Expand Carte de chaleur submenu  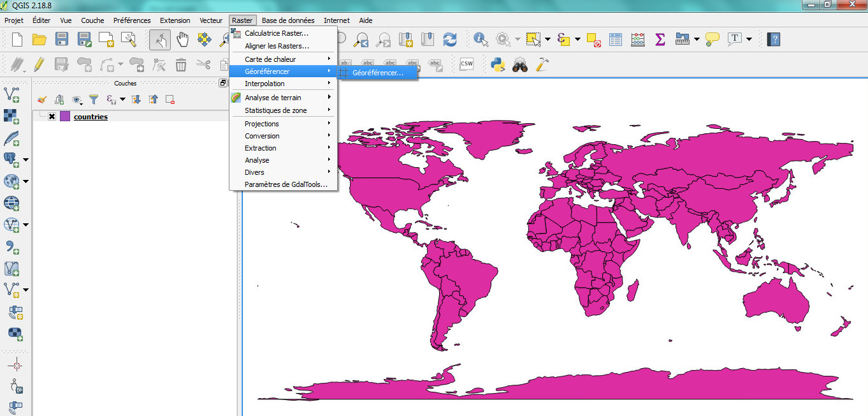point(283,59)
